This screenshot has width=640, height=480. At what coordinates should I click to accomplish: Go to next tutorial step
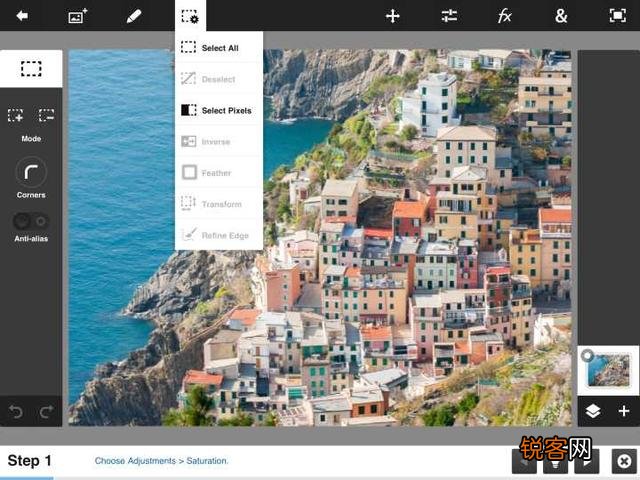[x=587, y=462]
